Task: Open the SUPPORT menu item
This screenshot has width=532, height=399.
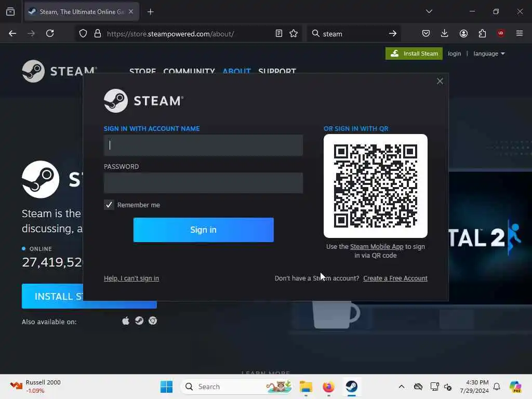Action: (277, 71)
